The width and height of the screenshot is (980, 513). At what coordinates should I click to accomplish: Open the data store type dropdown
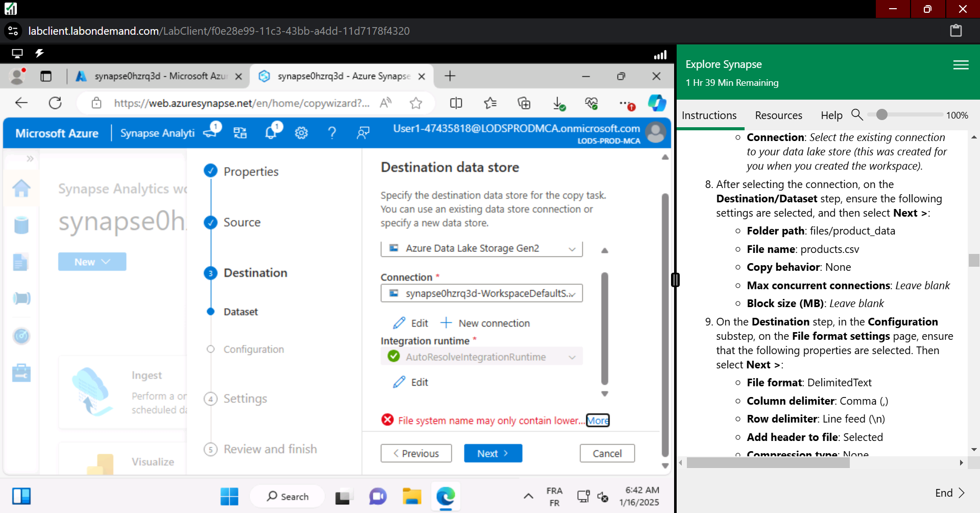482,248
